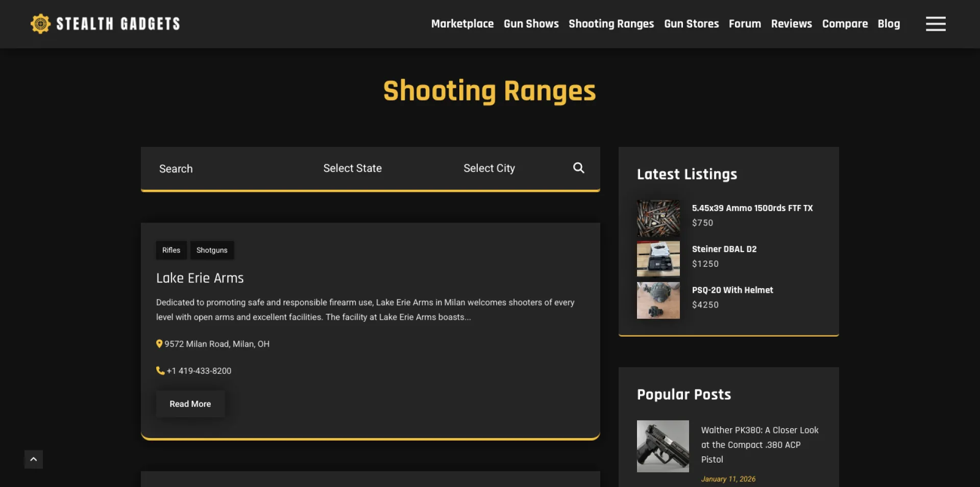Open the Walther PK380 post thumbnail
This screenshot has height=487, width=980.
[663, 446]
